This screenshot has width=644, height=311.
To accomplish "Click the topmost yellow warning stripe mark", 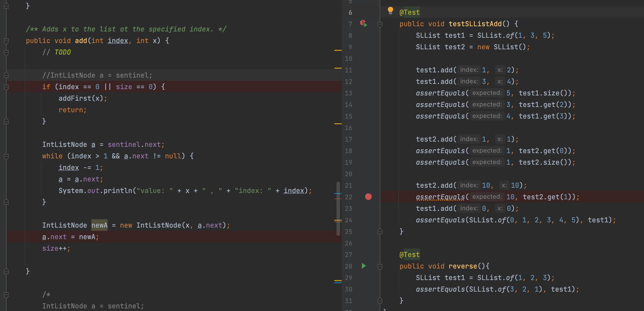I will point(338,50).
